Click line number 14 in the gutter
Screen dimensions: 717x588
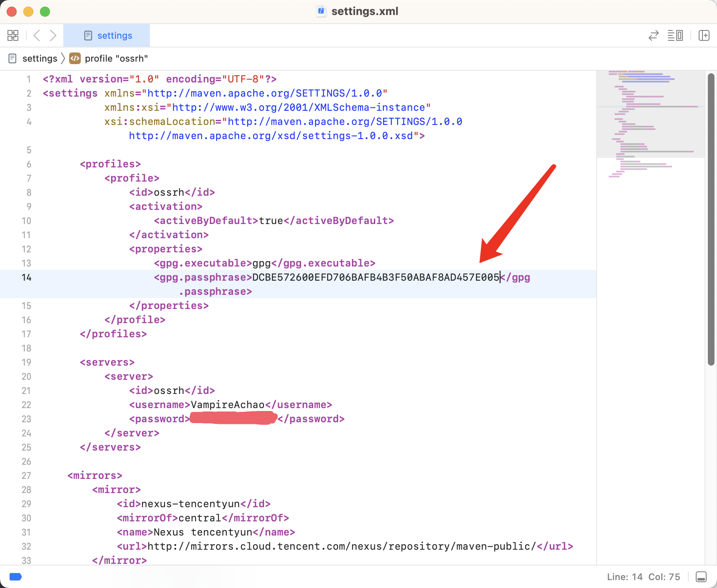click(26, 277)
